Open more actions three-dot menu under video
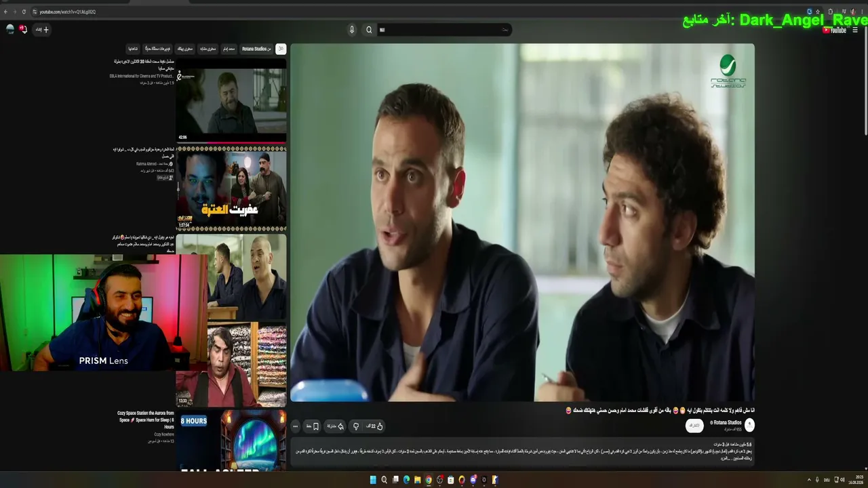 (x=295, y=426)
